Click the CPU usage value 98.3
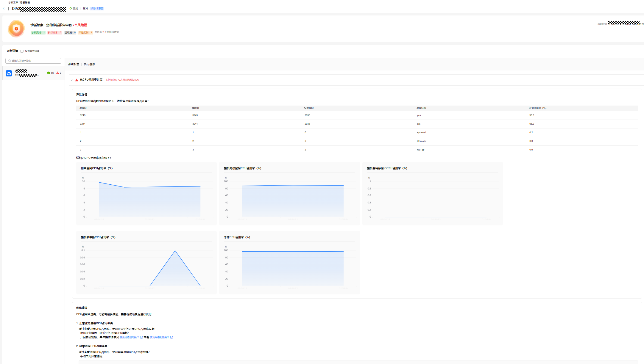The image size is (644, 364). pyautogui.click(x=532, y=115)
